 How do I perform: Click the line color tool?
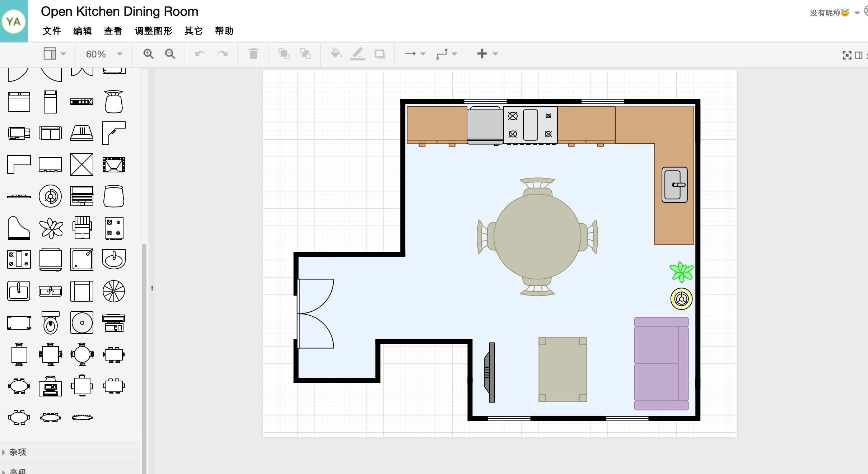357,53
